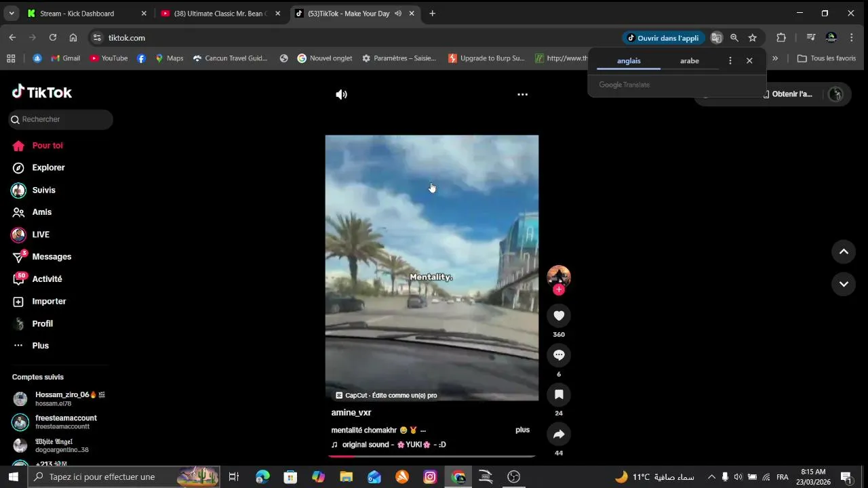Open Chrome three-dots menu
Image resolution: width=868 pixels, height=488 pixels.
(852, 38)
